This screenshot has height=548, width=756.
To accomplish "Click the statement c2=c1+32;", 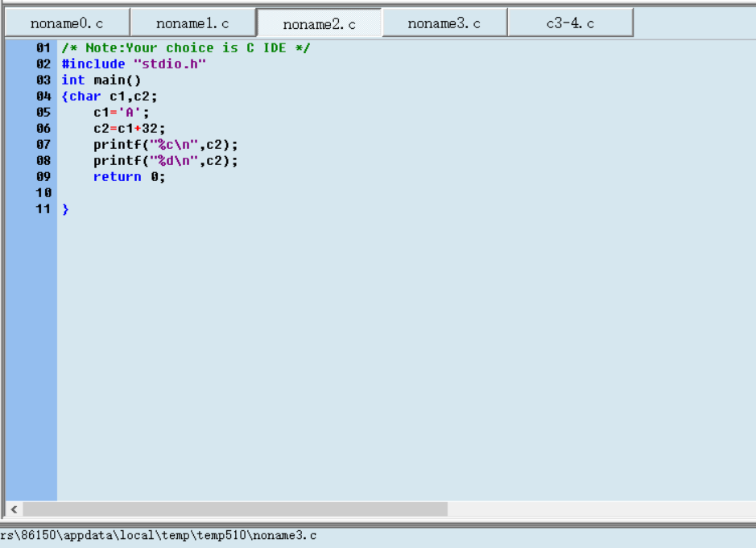I will (x=130, y=128).
